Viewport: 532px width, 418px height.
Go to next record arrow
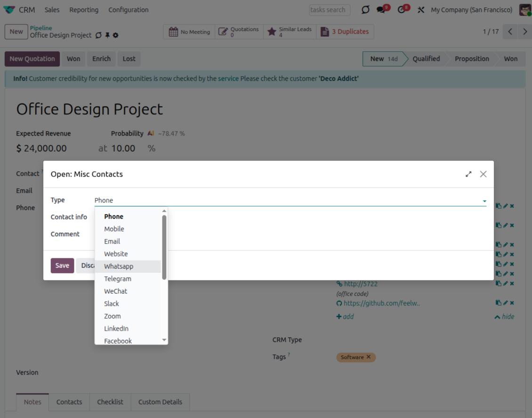click(524, 32)
